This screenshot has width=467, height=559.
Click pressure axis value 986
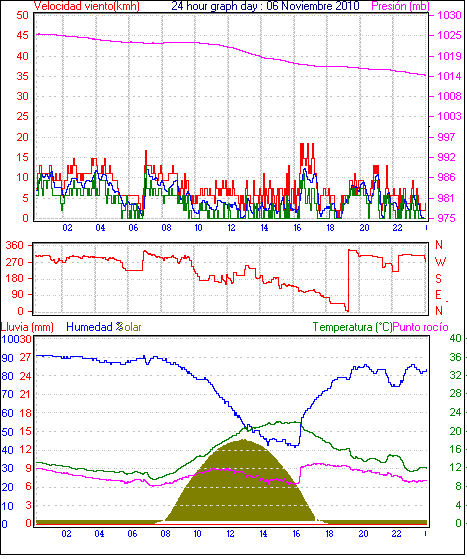[446, 177]
